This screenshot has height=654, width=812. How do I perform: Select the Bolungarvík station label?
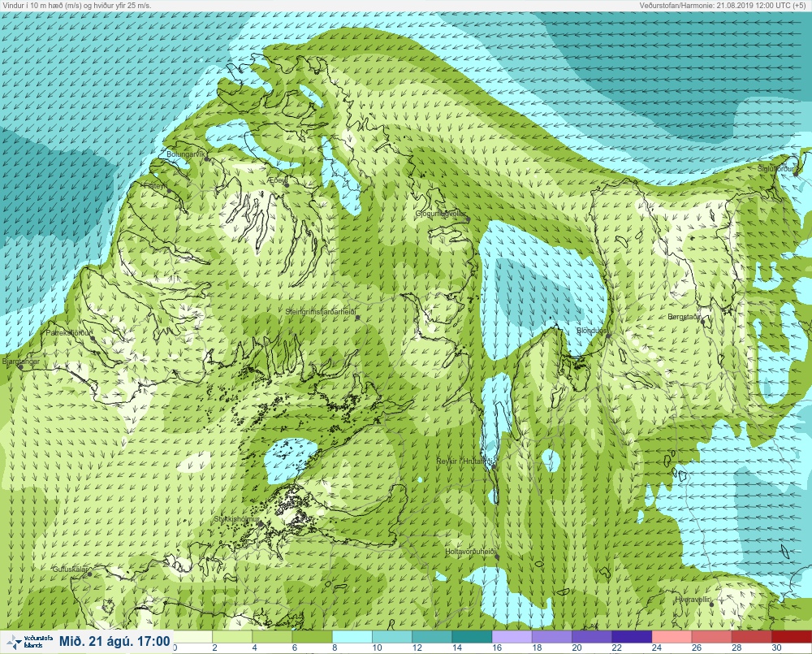[x=186, y=154]
